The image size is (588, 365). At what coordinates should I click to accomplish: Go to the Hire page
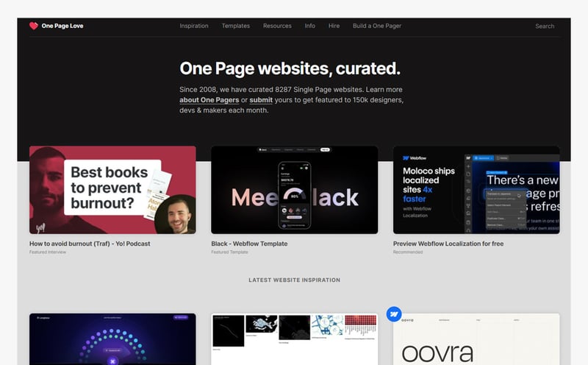(334, 26)
